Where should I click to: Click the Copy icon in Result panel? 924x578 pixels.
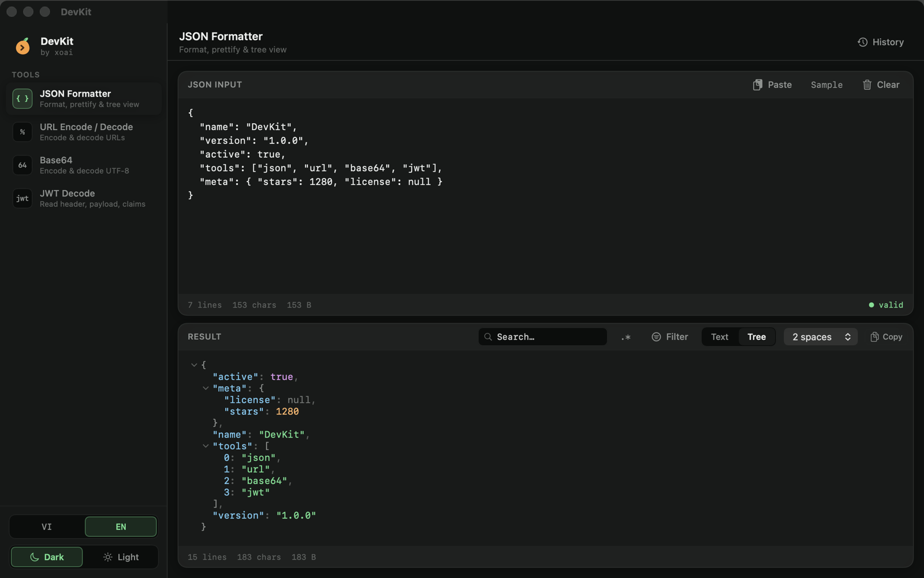coord(875,337)
